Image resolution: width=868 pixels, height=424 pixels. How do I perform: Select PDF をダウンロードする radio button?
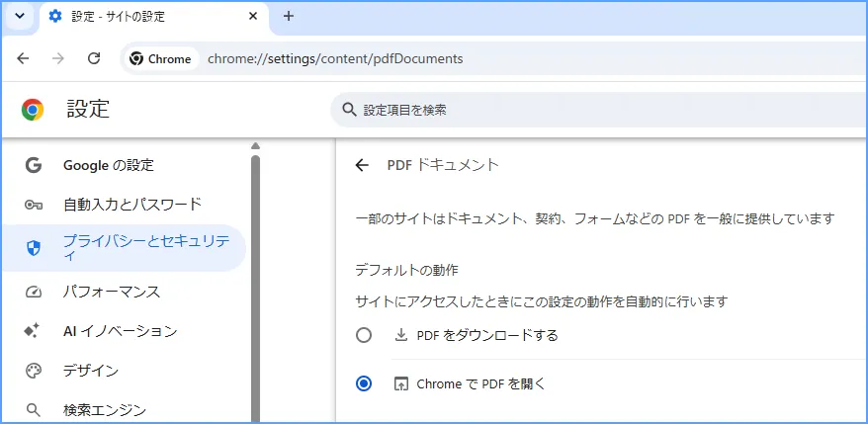click(x=364, y=335)
